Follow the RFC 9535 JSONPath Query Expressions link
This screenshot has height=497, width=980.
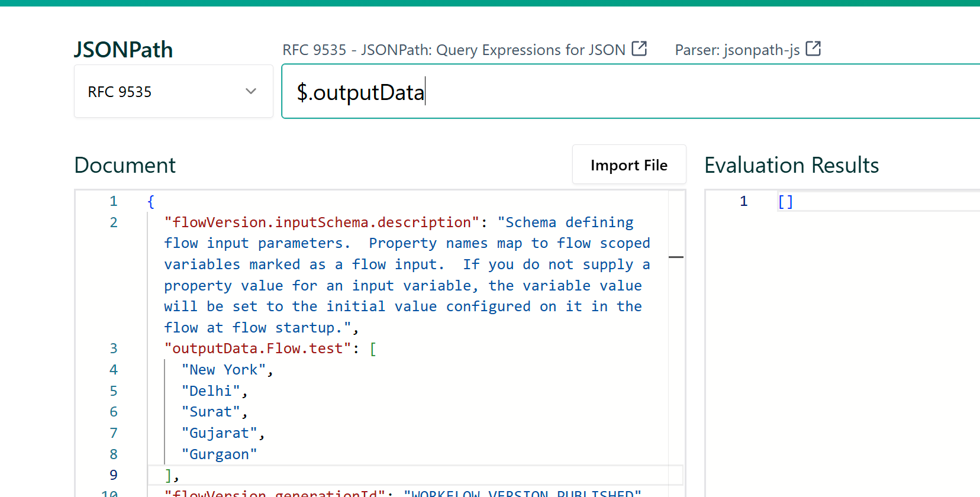[453, 50]
